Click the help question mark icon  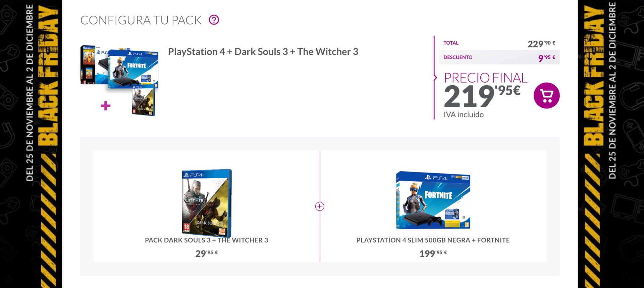[214, 20]
